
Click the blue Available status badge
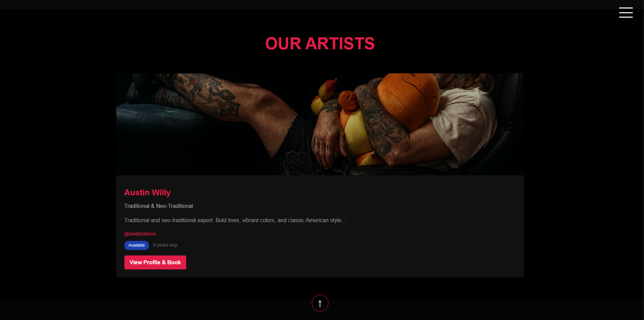coord(136,245)
